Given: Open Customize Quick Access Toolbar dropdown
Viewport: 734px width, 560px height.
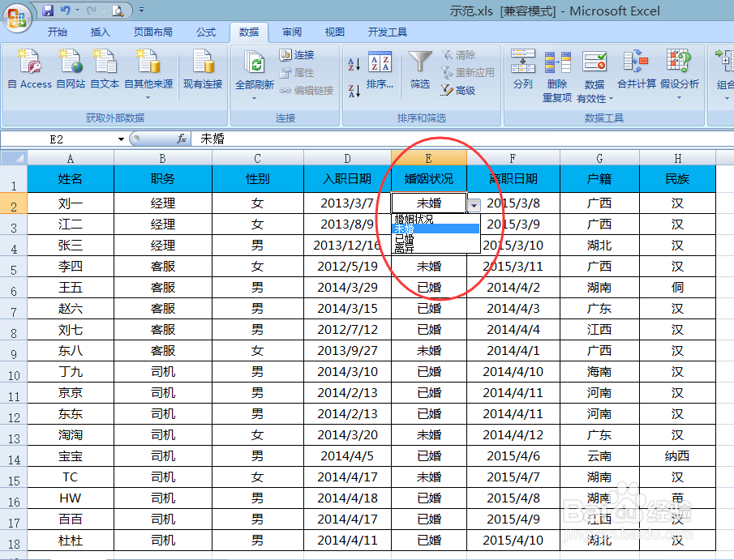Looking at the screenshot, I should [x=141, y=10].
